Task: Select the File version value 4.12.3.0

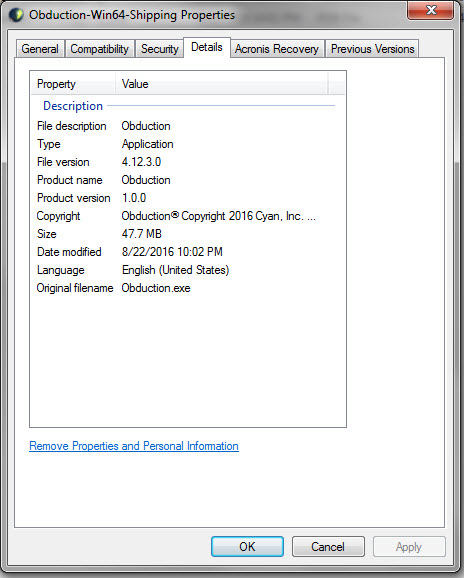Action: [141, 162]
